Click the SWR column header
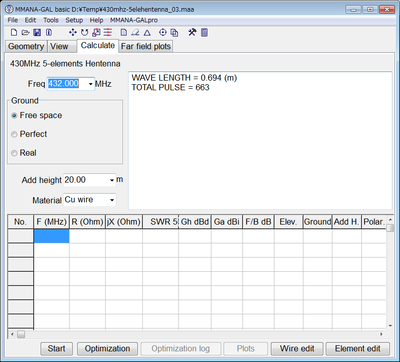Image resolution: width=400 pixels, height=362 pixels. [160, 222]
